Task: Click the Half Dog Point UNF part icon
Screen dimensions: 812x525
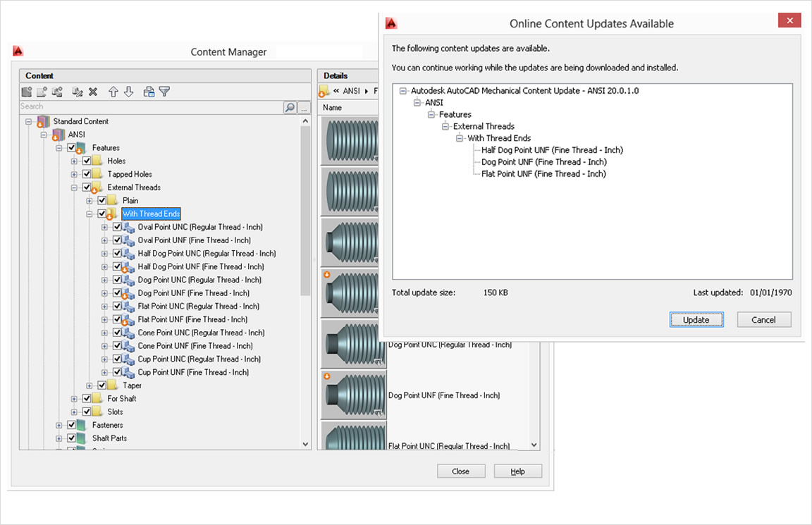Action: [128, 267]
